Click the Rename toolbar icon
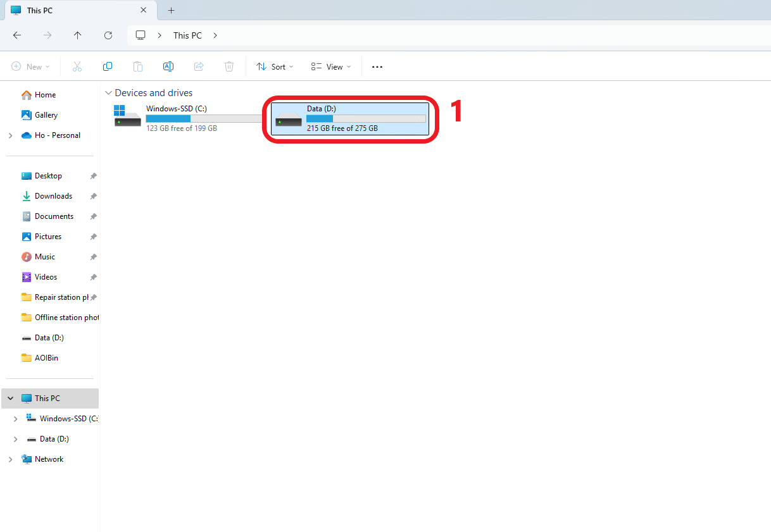The height and width of the screenshot is (532, 771). click(x=168, y=66)
